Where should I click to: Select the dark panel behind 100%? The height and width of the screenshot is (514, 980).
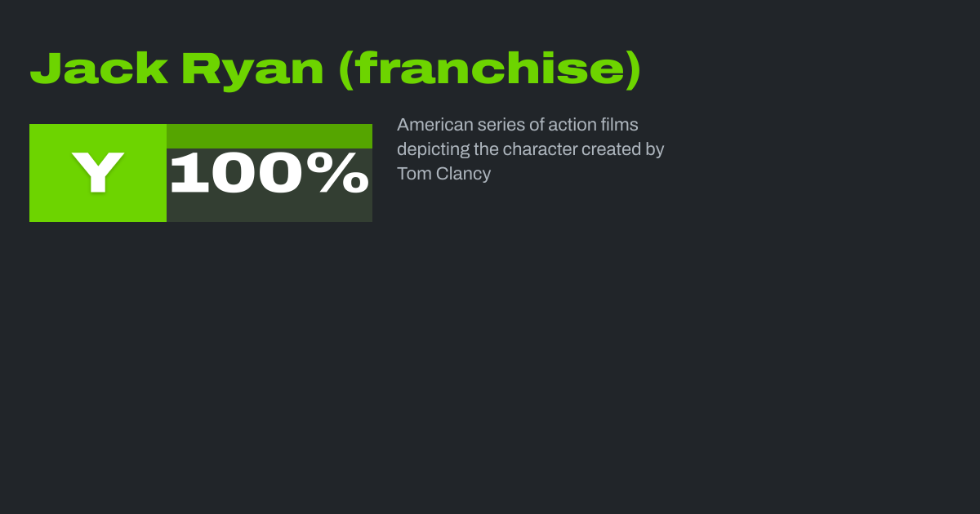[269, 209]
